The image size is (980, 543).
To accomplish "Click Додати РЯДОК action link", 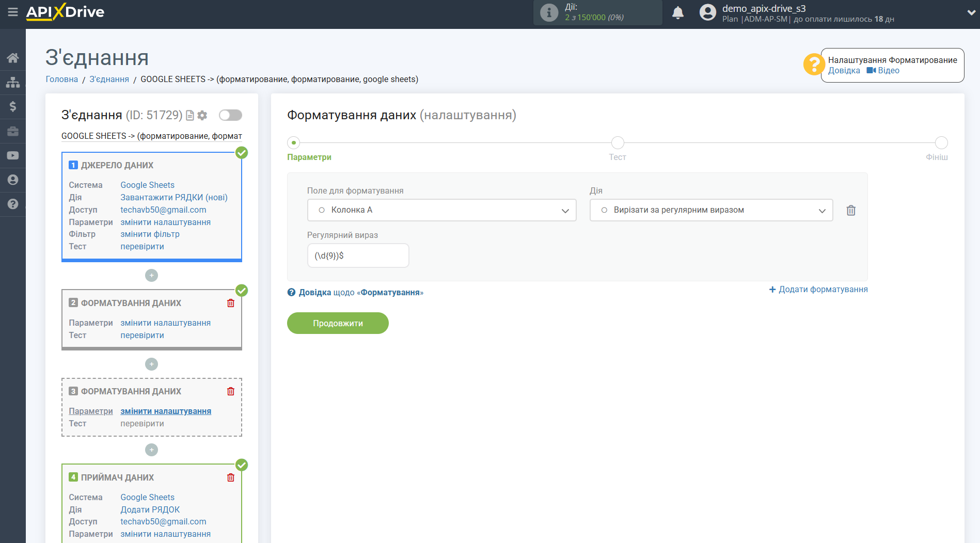I will pos(150,509).
